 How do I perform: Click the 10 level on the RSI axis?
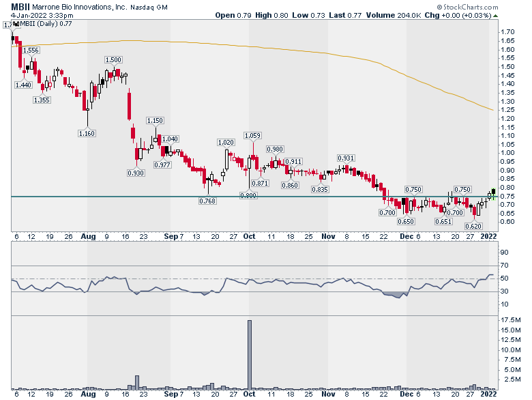tap(505, 304)
